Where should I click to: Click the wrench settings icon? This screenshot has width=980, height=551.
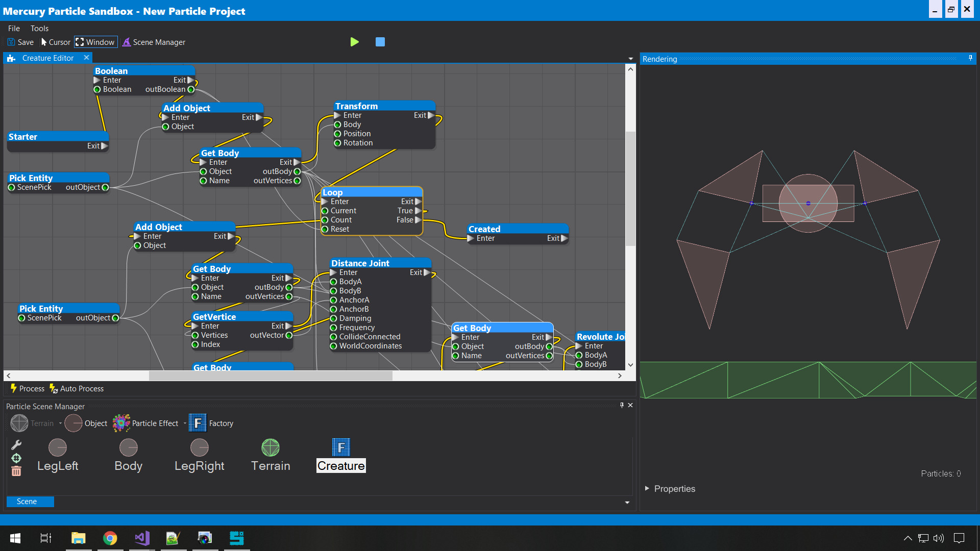coord(16,445)
